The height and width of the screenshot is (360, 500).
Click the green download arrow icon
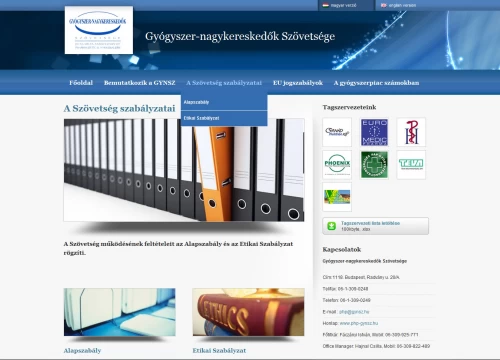click(331, 226)
